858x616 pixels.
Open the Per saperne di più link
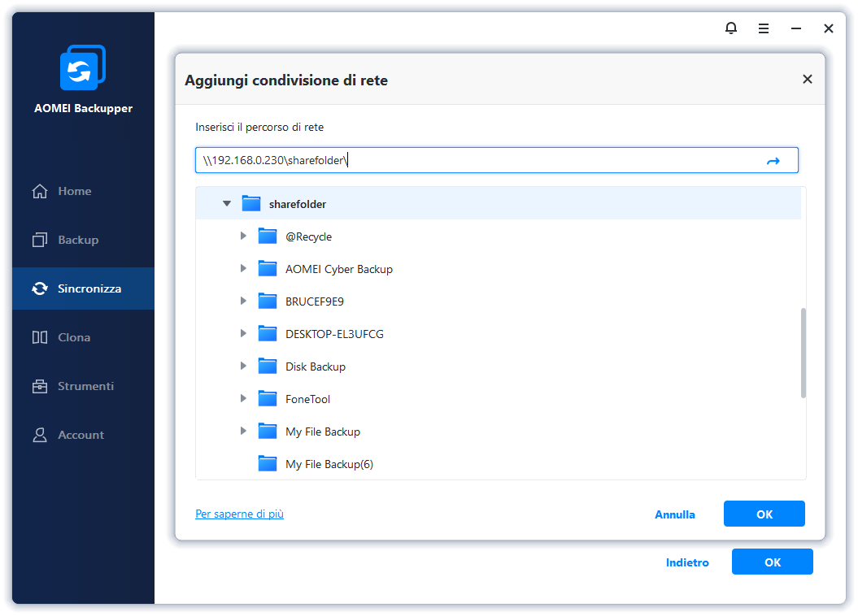click(240, 514)
